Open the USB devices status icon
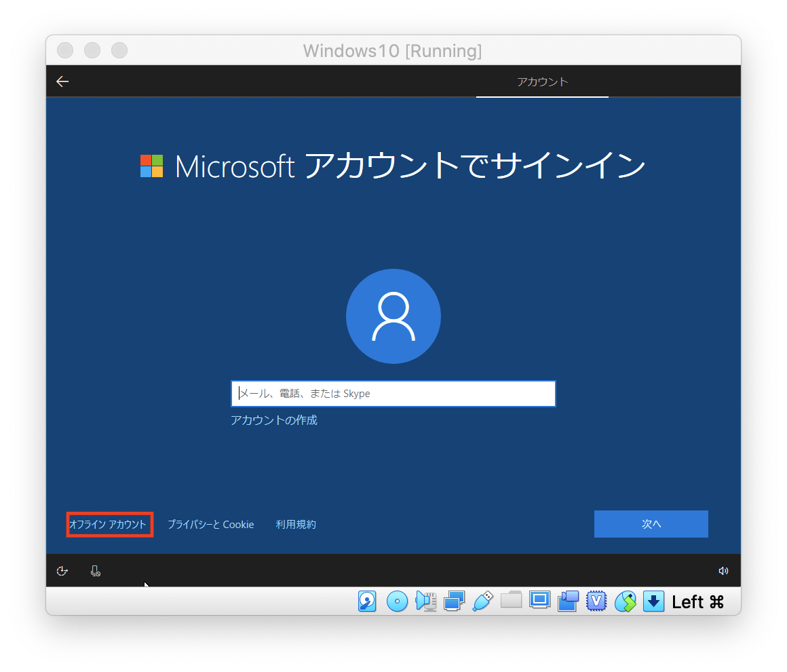Viewport: 787px width, 672px height. coord(482,600)
